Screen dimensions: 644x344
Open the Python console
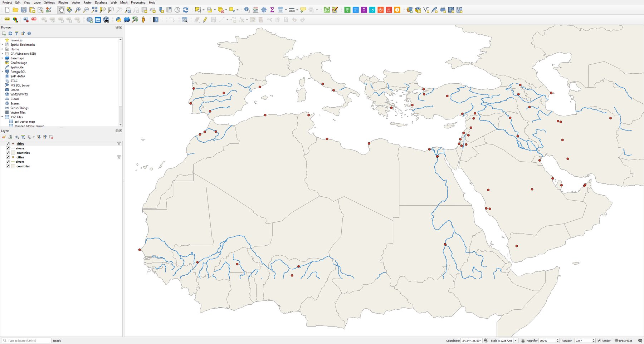pyautogui.click(x=118, y=20)
